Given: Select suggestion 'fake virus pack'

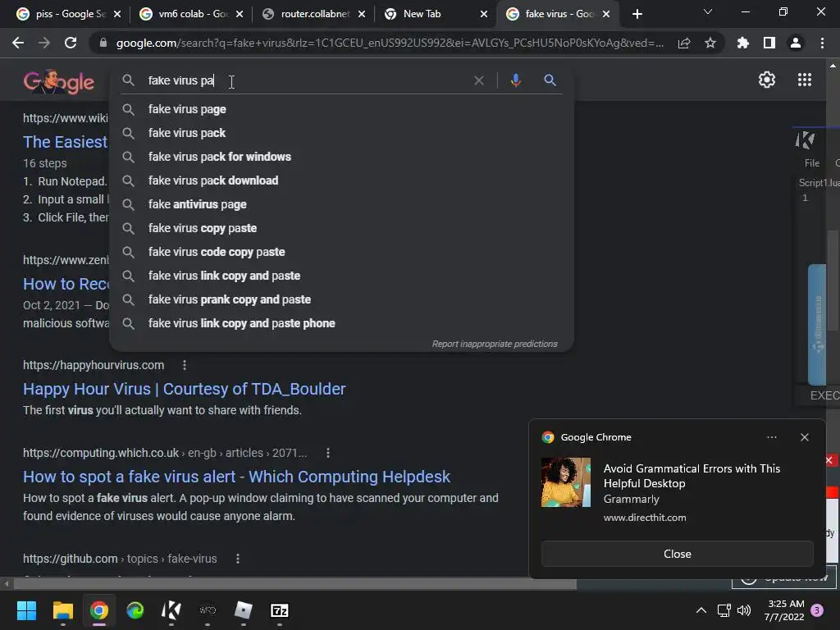Looking at the screenshot, I should (342, 133).
